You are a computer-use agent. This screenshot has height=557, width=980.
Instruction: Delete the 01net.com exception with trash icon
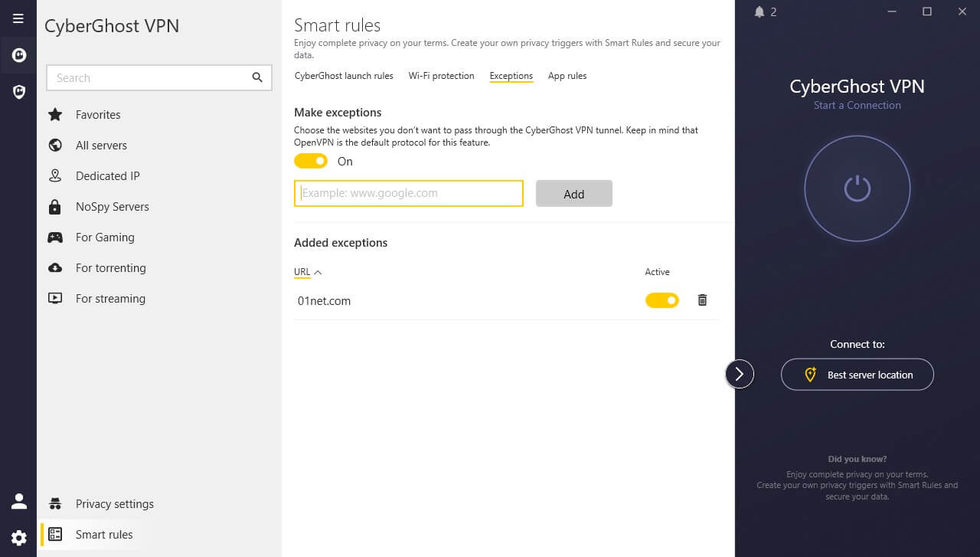(x=702, y=300)
